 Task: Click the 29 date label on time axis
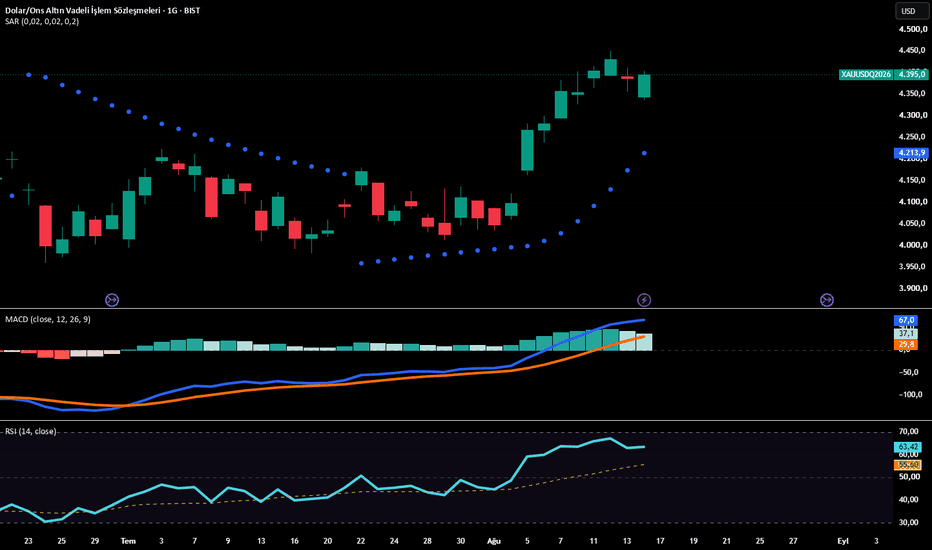pyautogui.click(x=95, y=541)
